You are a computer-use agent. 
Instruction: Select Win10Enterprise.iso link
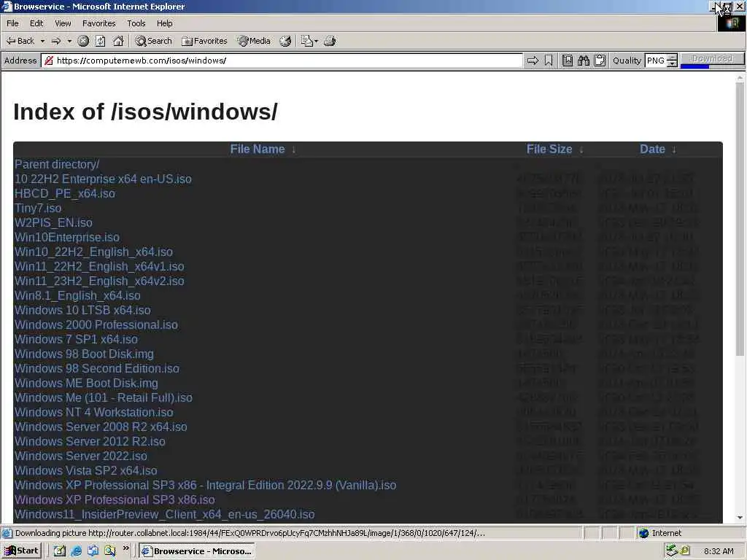coord(67,237)
